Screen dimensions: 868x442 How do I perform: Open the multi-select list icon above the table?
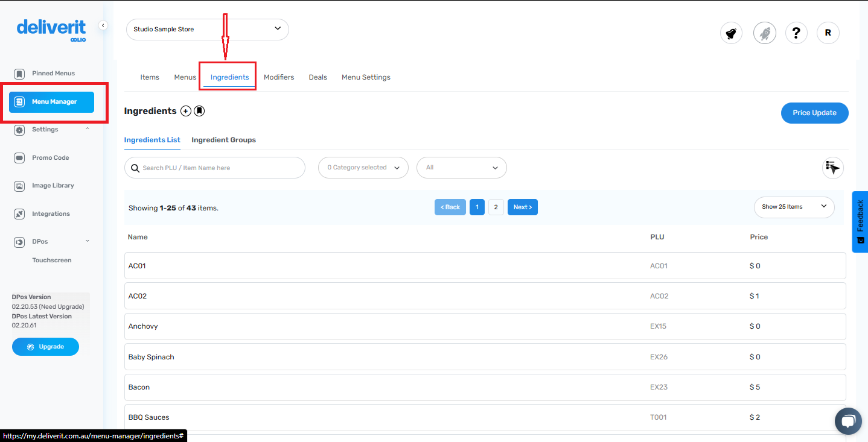[833, 168]
